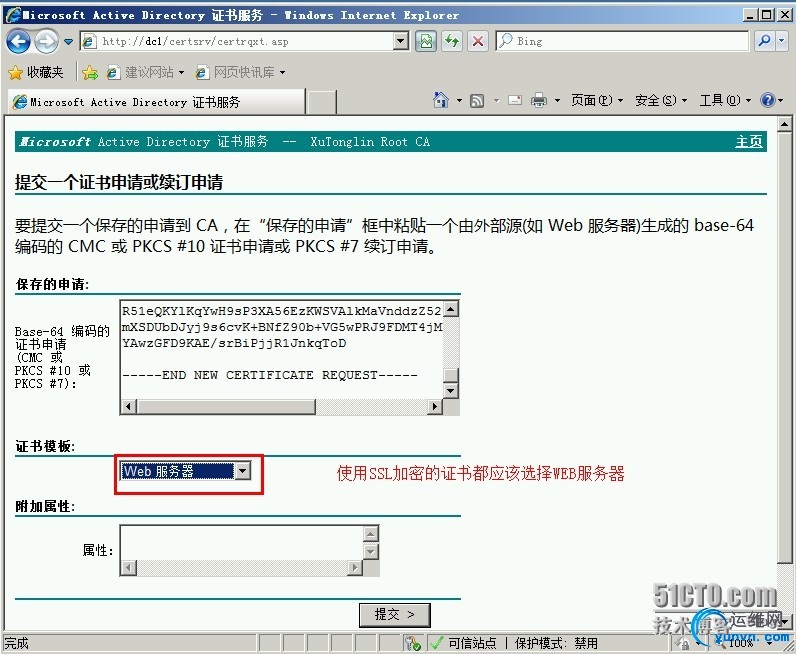Open the 建议网站 suggested sites link
Image resolution: width=796 pixels, height=654 pixels.
[x=145, y=73]
